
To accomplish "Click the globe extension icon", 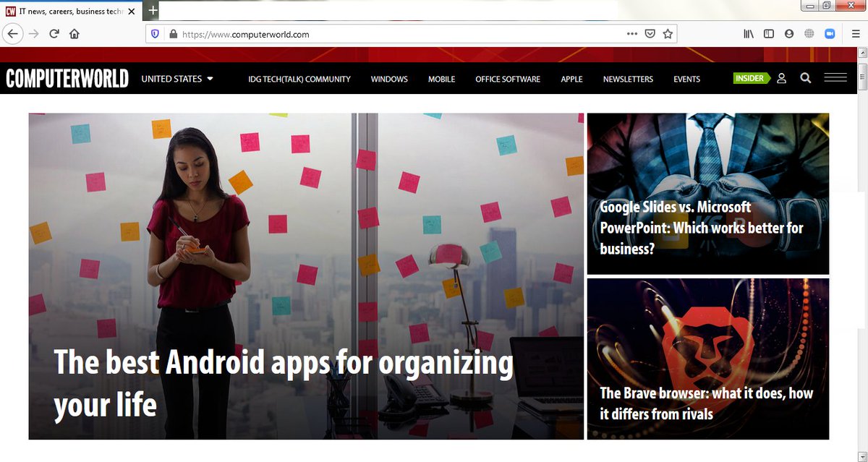I will (809, 33).
